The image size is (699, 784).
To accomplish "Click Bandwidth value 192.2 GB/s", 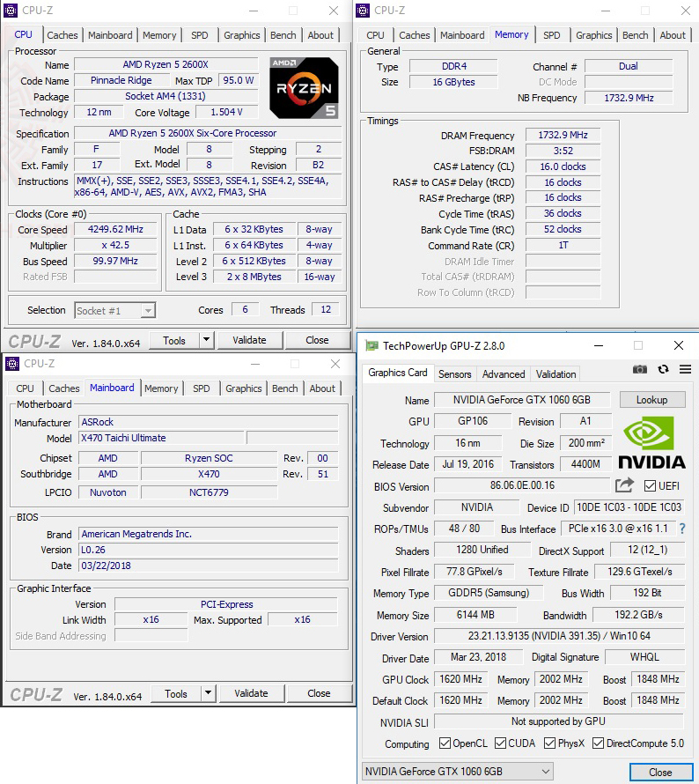I will click(x=638, y=615).
